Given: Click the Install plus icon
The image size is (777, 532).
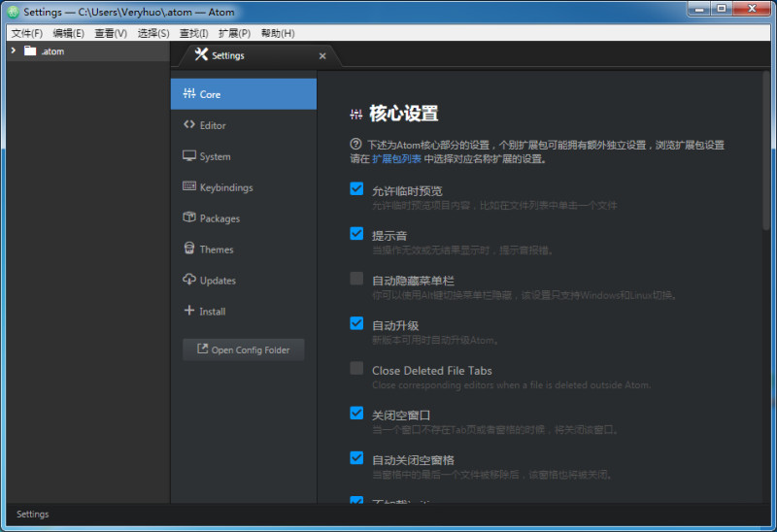Looking at the screenshot, I should (188, 310).
